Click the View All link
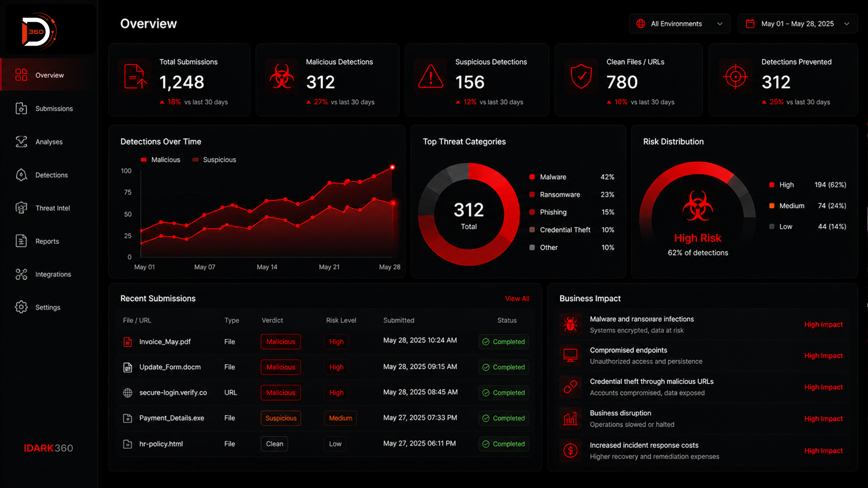The width and height of the screenshot is (868, 488). [517, 299]
